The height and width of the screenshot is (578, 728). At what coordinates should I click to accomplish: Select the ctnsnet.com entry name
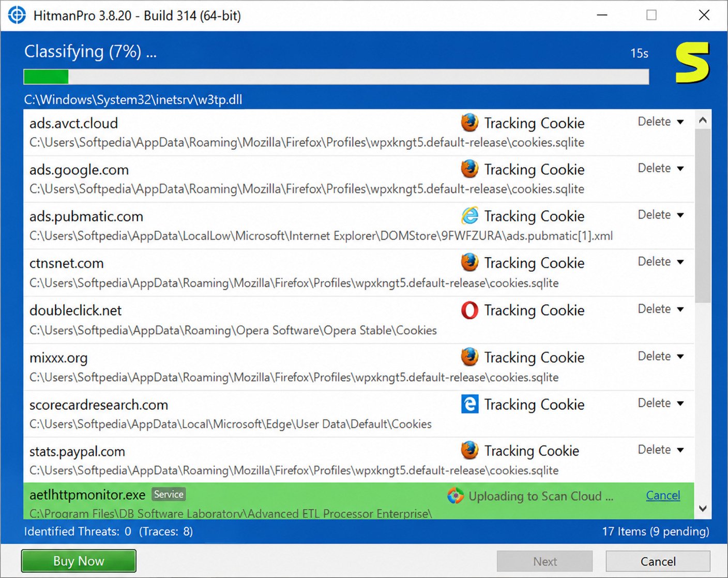[x=67, y=263]
